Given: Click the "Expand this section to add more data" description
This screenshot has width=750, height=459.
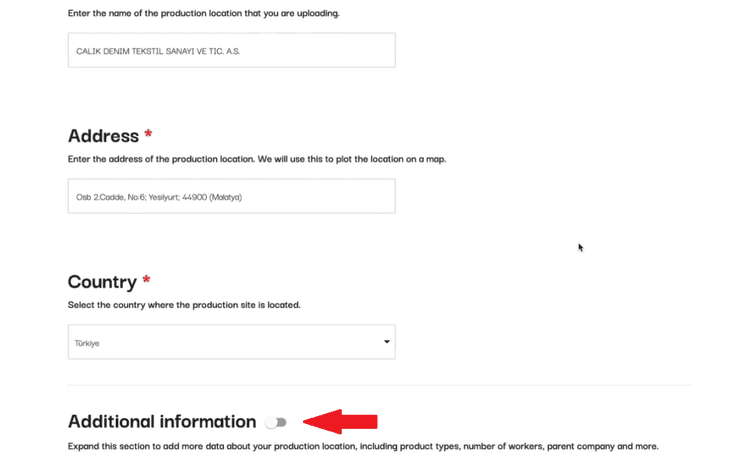Looking at the screenshot, I should coord(363,446).
